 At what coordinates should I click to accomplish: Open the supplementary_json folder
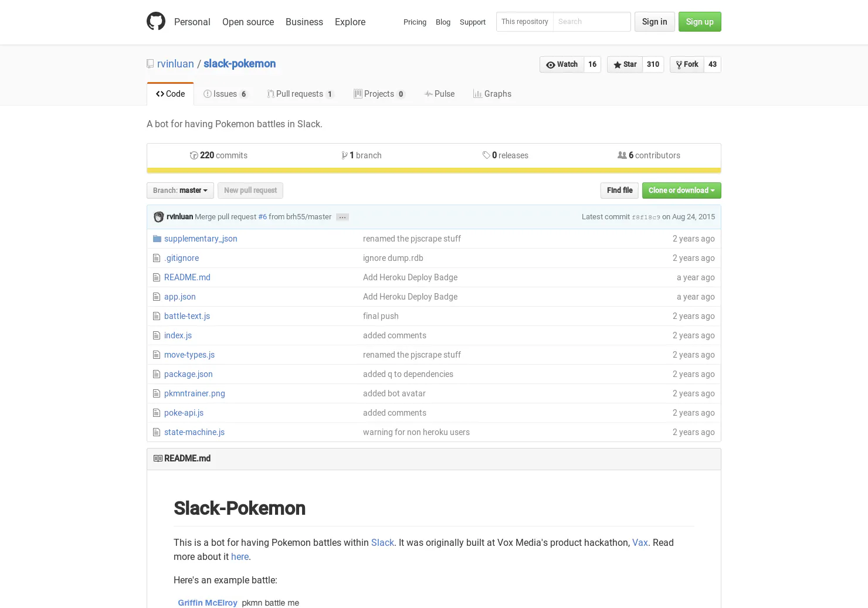pyautogui.click(x=201, y=239)
